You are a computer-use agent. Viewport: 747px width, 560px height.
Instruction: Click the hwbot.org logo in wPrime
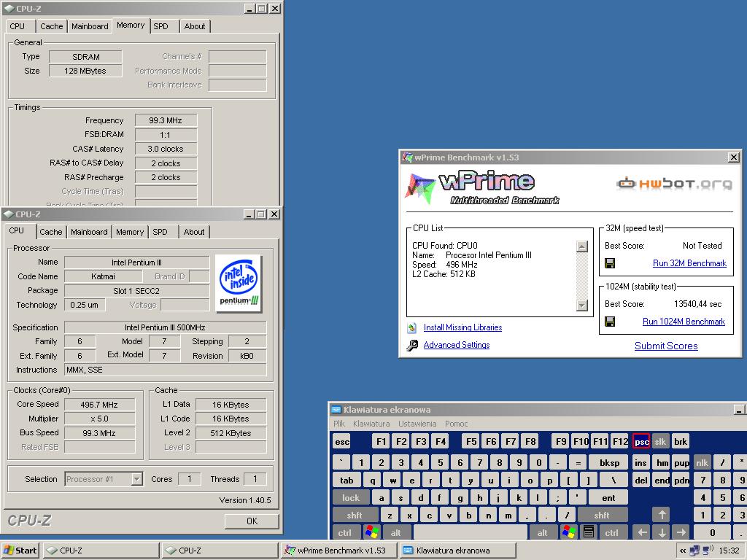(x=674, y=183)
